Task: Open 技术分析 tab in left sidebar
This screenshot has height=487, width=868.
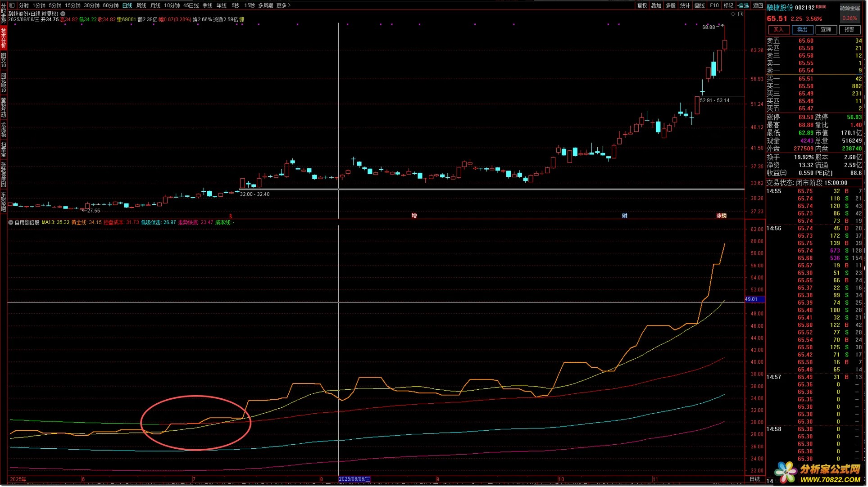Action: tap(4, 38)
